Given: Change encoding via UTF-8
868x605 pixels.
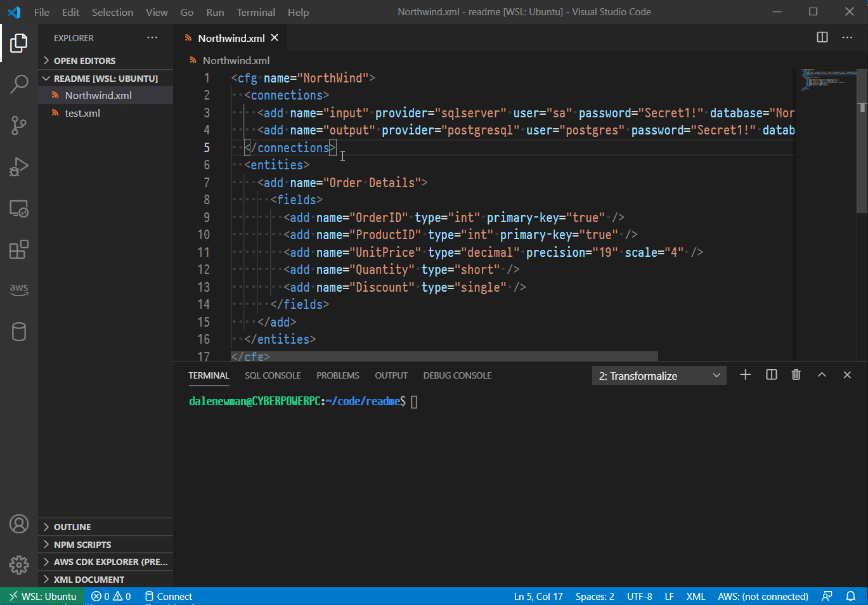Looking at the screenshot, I should click(x=639, y=596).
